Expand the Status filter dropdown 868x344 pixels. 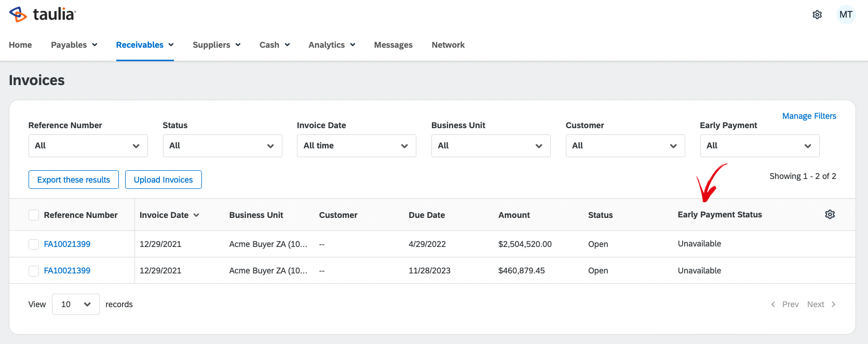[x=222, y=146]
